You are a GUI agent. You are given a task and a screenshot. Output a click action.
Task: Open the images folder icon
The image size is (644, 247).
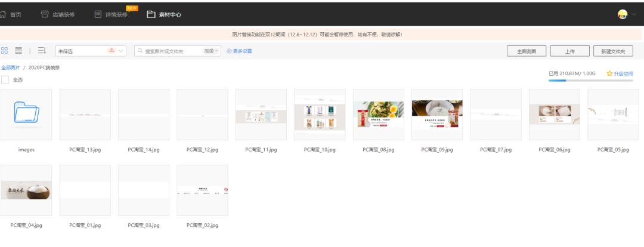point(27,112)
